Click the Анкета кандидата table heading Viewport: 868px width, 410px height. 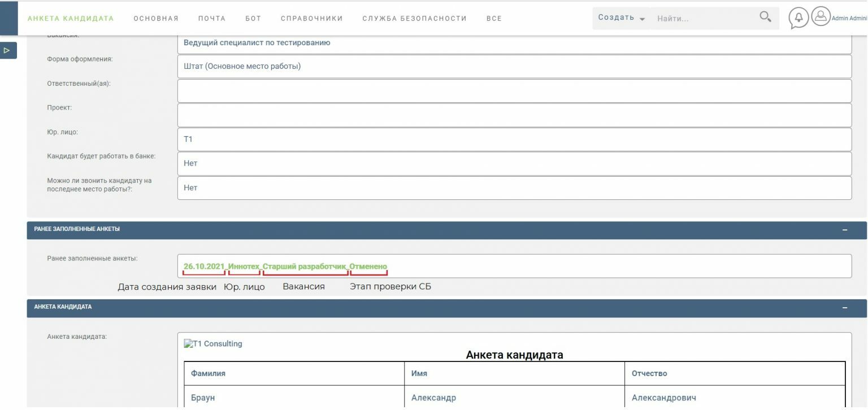(514, 355)
